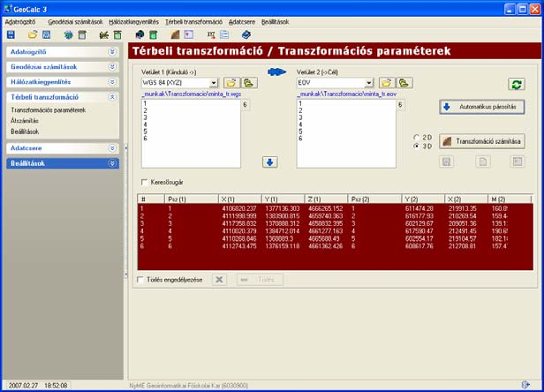
Task: Select point 5 in the Vetület 2 list
Action: (x=346, y=132)
